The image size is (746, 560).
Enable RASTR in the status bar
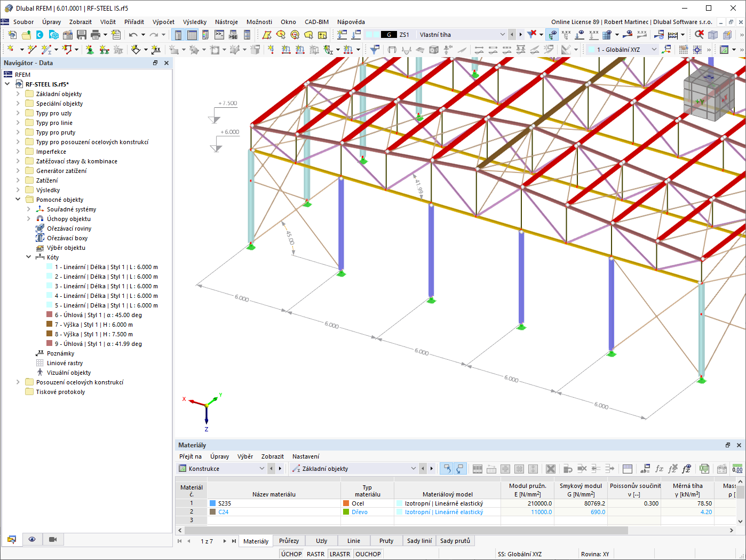(315, 554)
